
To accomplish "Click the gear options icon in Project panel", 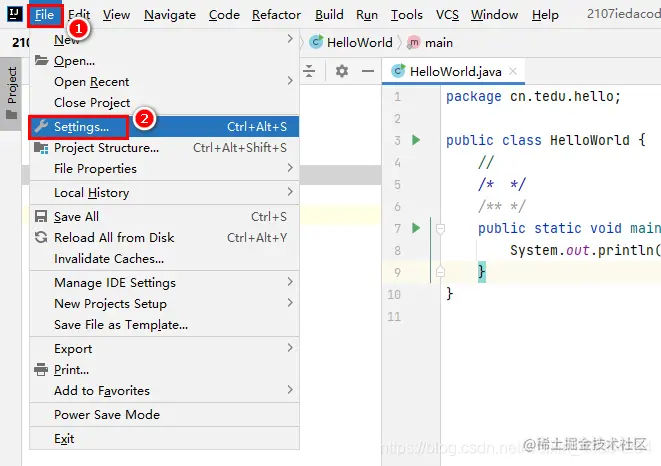I will point(341,71).
